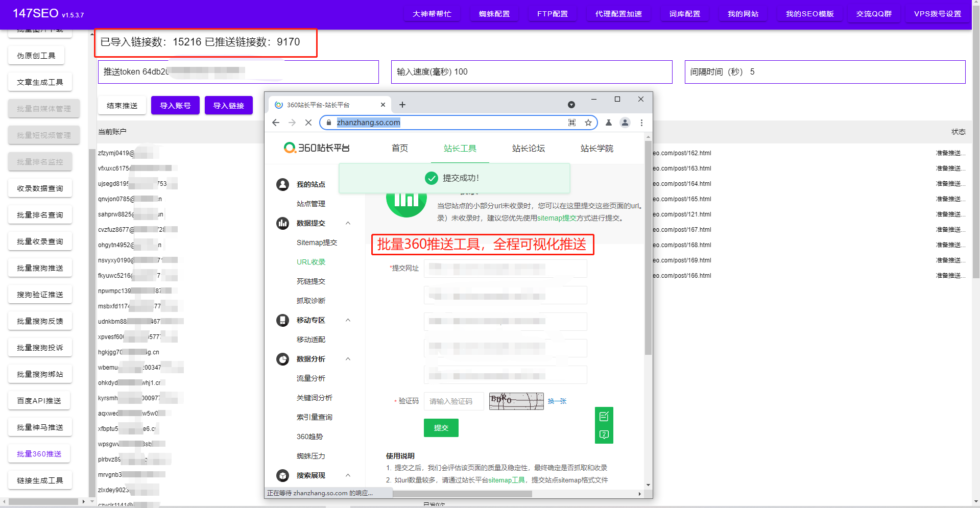Image resolution: width=980 pixels, height=508 pixels.
Task: Collapse the 数据分析 section
Action: pyautogui.click(x=348, y=359)
